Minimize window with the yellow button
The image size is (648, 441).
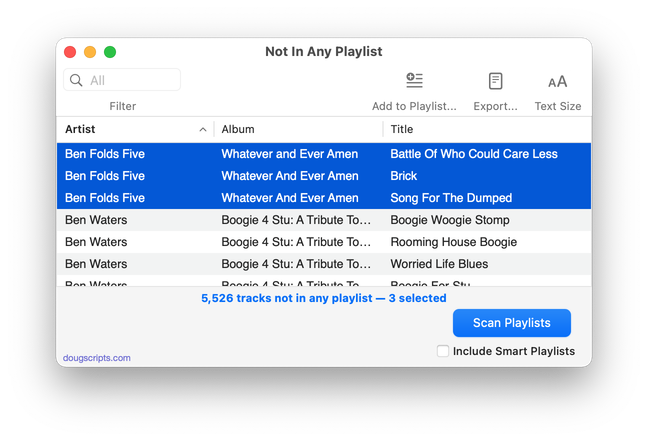[x=90, y=52]
